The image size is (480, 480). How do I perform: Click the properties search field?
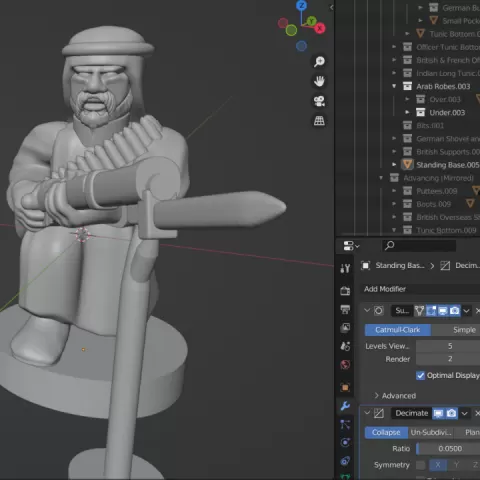419,246
